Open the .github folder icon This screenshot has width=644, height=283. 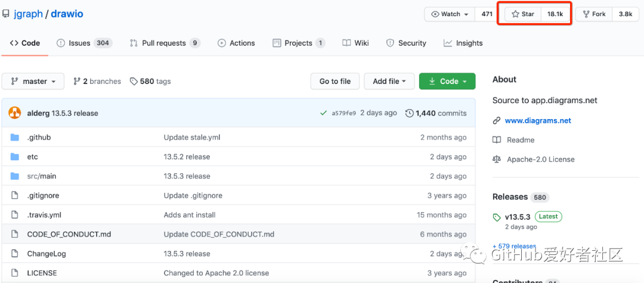15,138
